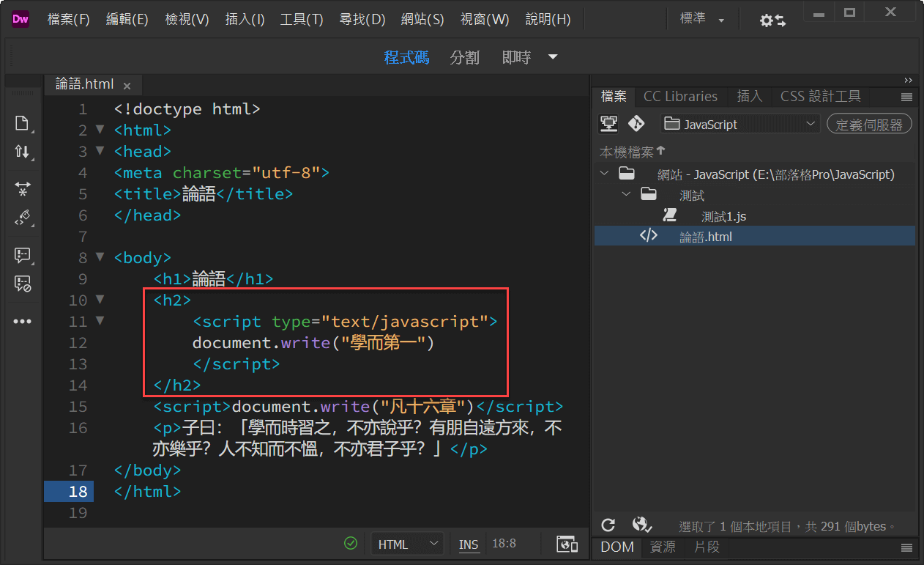Viewport: 924px width, 565px height.
Task: Open the 標準 workspace dropdown
Action: tap(701, 20)
